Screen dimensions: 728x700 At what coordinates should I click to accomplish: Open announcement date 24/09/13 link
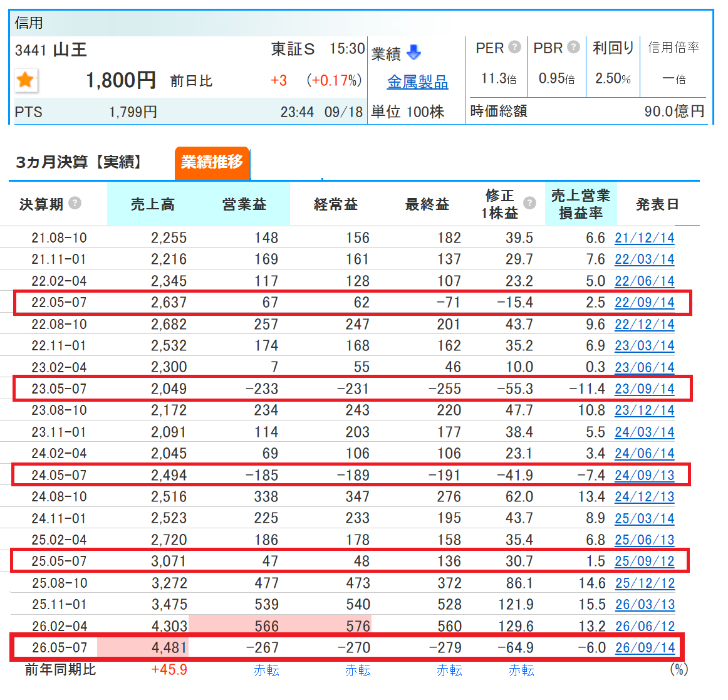coord(645,475)
